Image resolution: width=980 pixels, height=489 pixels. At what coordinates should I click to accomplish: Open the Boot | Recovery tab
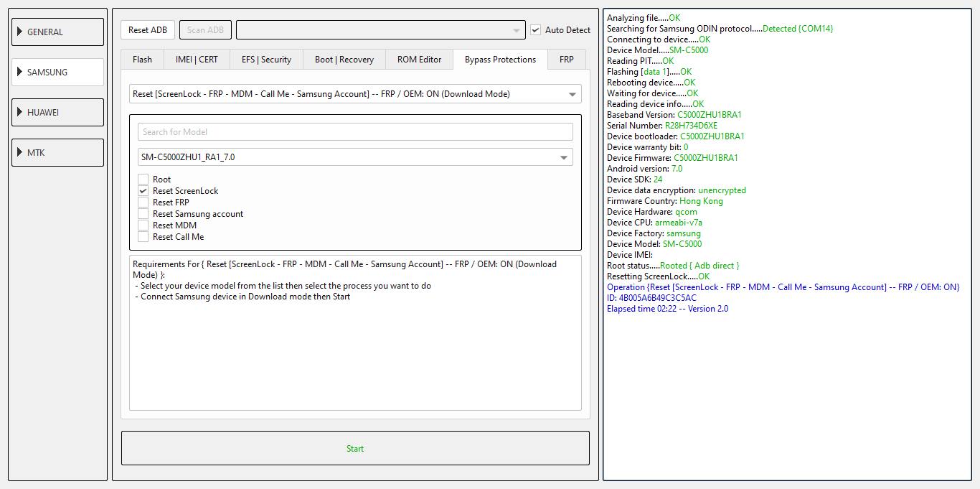point(344,60)
